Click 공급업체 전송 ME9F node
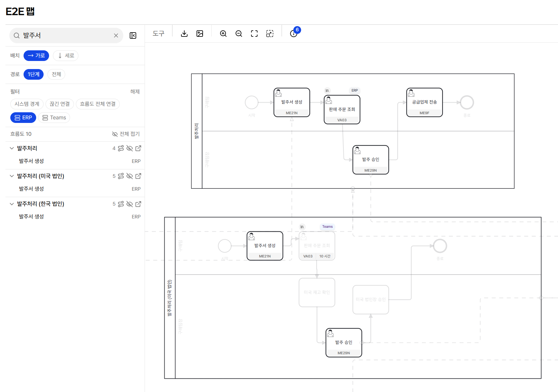 coord(424,102)
